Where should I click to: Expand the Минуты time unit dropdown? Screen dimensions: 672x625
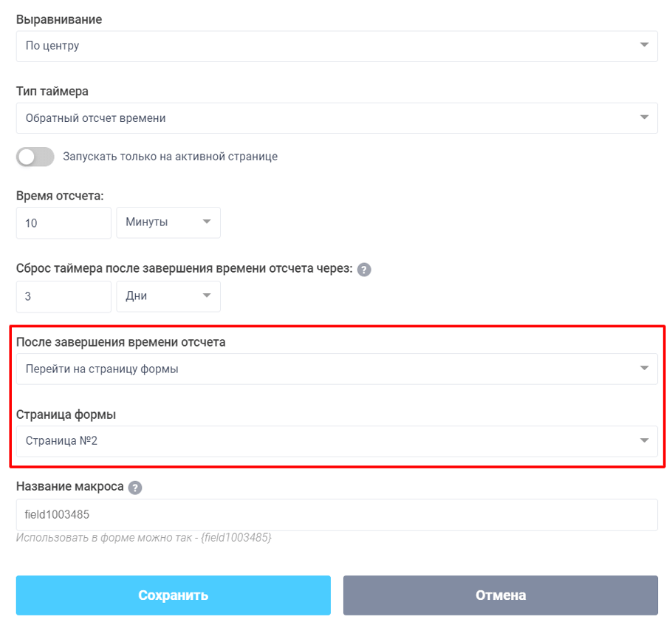tap(208, 222)
